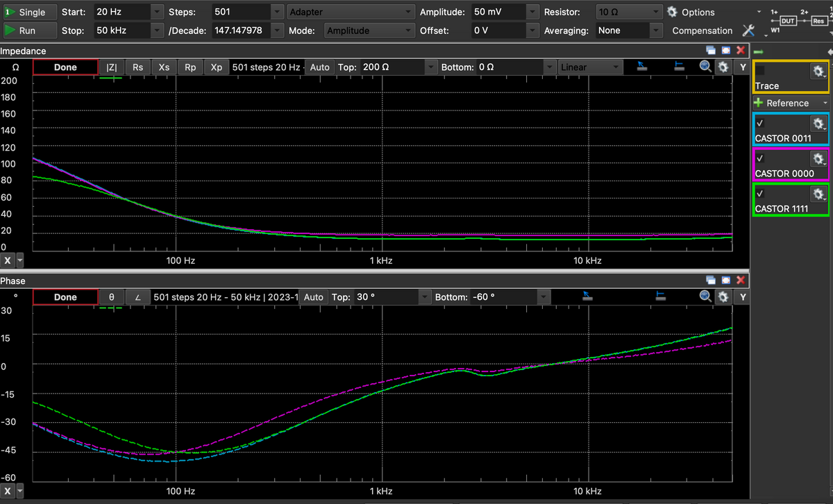Open Impedance plot settings gear
This screenshot has height=504, width=833.
(x=723, y=67)
